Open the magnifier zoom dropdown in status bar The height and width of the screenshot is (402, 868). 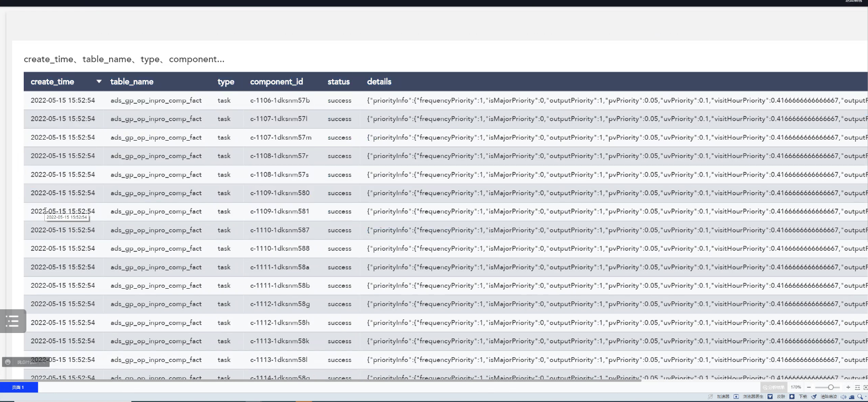861,397
